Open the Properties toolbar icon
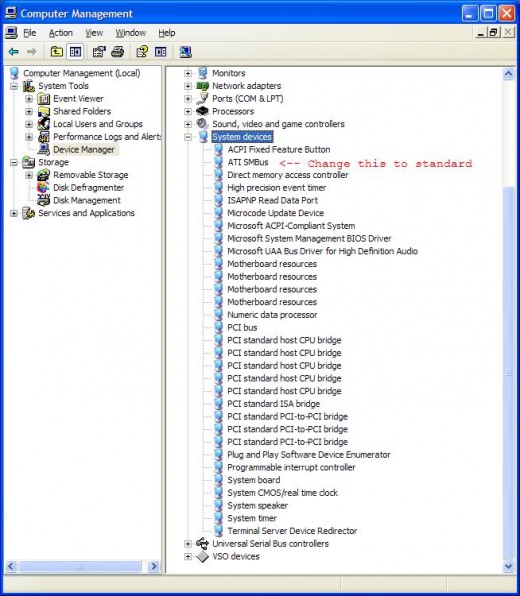This screenshot has height=596, width=520. 99,51
